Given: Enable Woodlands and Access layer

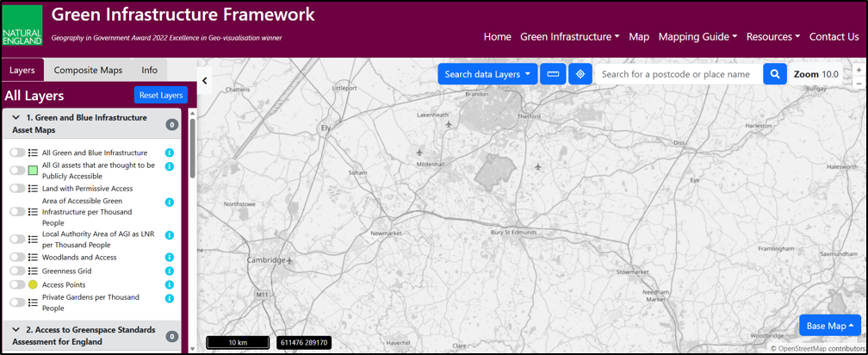Looking at the screenshot, I should [18, 258].
